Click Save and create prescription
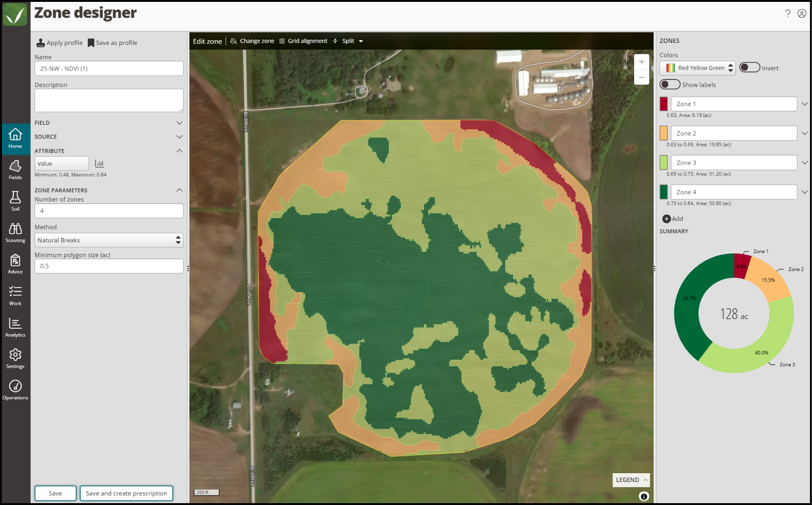 tap(126, 493)
